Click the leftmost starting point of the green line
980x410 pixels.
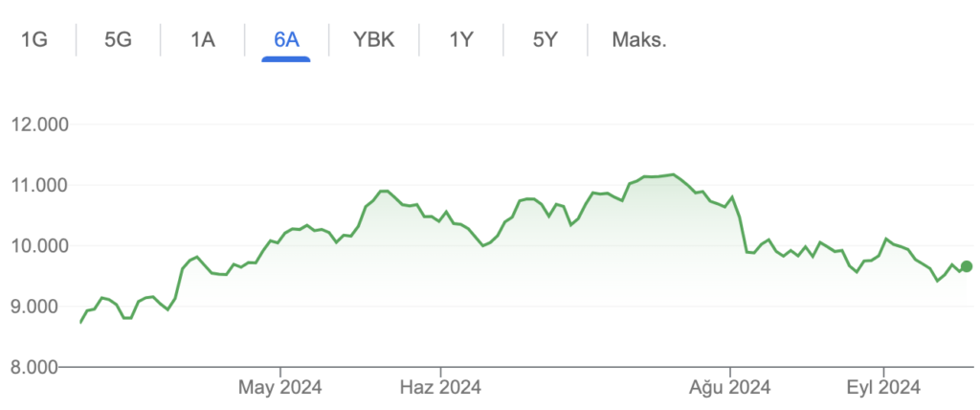point(80,322)
